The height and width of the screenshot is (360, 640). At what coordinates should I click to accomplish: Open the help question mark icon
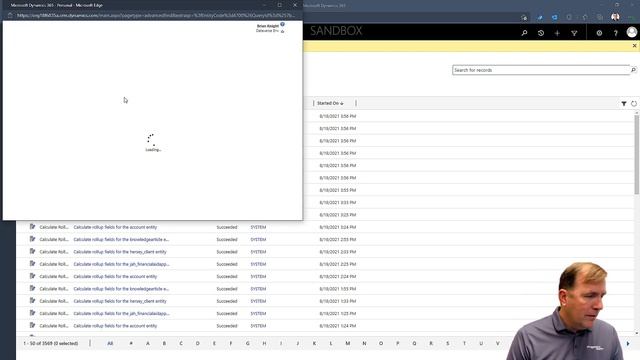tap(616, 33)
